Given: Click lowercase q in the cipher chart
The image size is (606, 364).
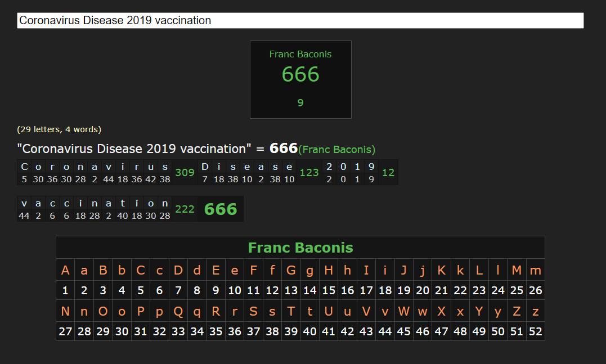Looking at the screenshot, I should (197, 313).
